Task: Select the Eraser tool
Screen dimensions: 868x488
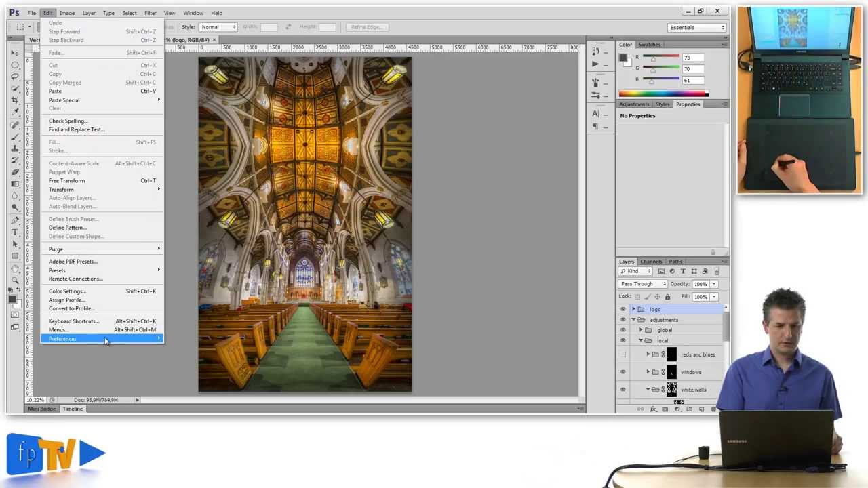Action: pyautogui.click(x=15, y=172)
